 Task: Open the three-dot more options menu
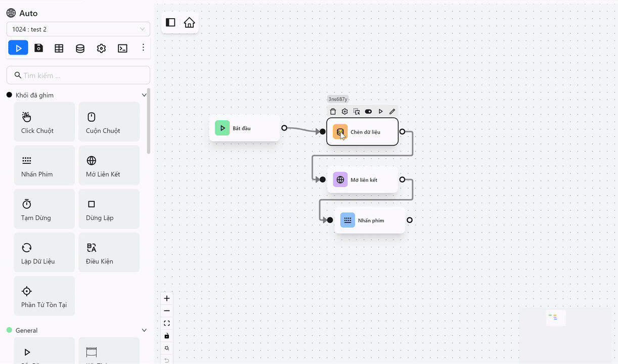pos(143,48)
